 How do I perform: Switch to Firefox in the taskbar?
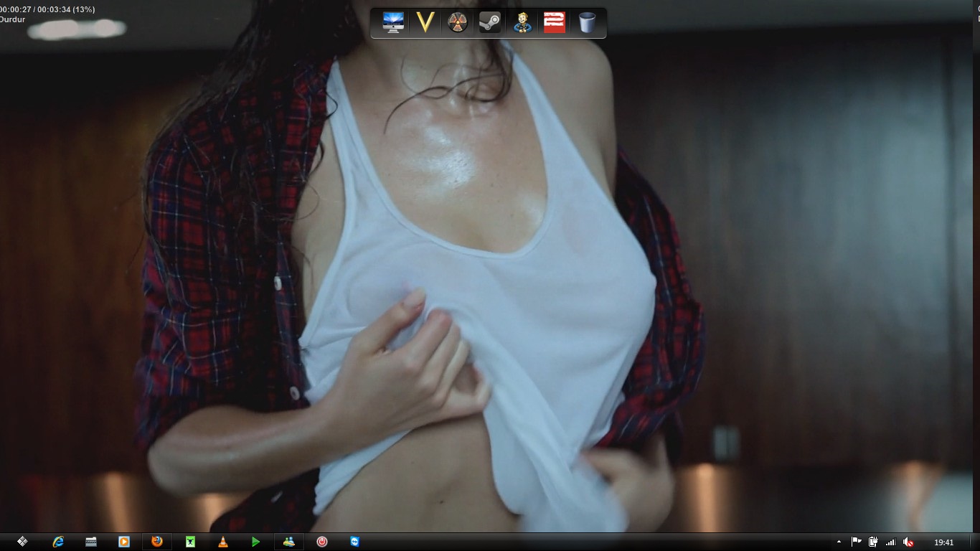point(157,542)
